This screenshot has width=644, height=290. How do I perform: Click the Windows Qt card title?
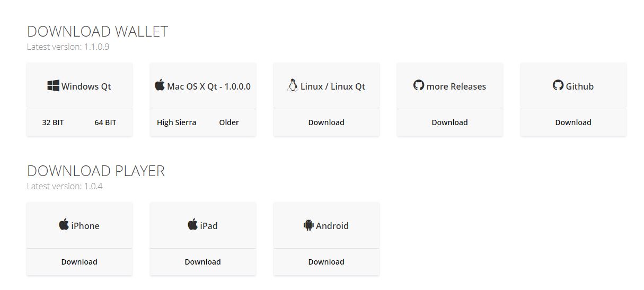click(86, 86)
